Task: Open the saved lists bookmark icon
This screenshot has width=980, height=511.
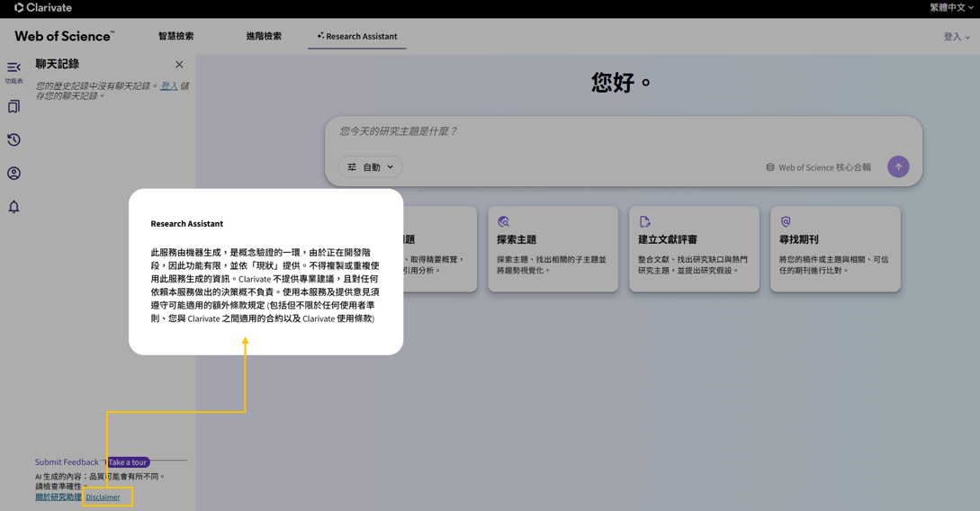Action: [x=13, y=107]
